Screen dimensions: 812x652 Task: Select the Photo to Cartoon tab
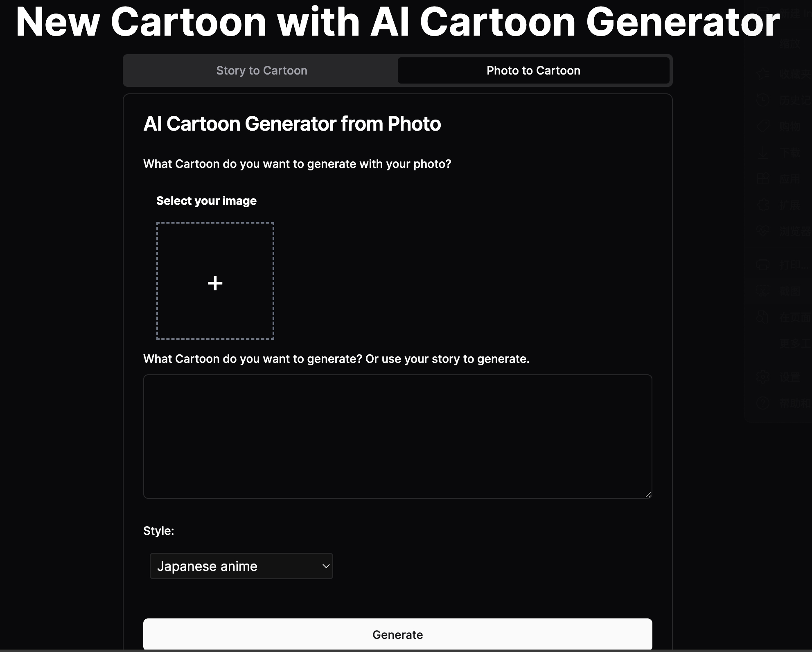pyautogui.click(x=533, y=70)
